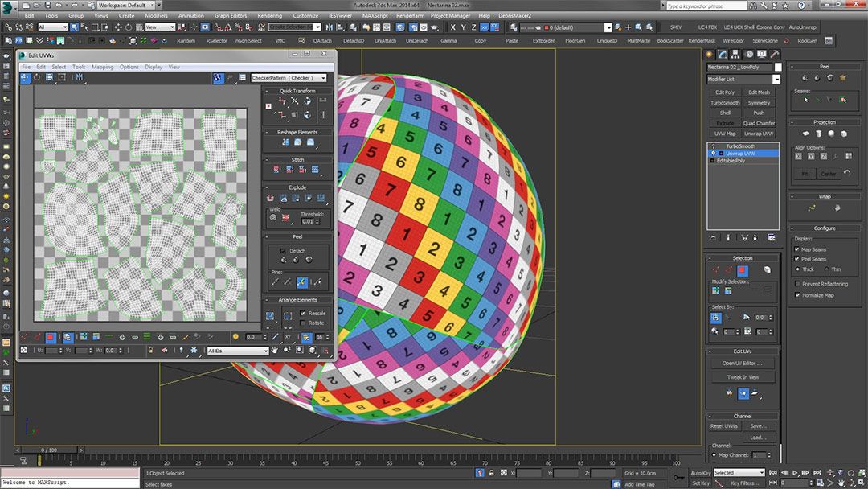Click the selection lock toggle in the status bar
Viewport: 868px width, 489px height.
tap(491, 473)
